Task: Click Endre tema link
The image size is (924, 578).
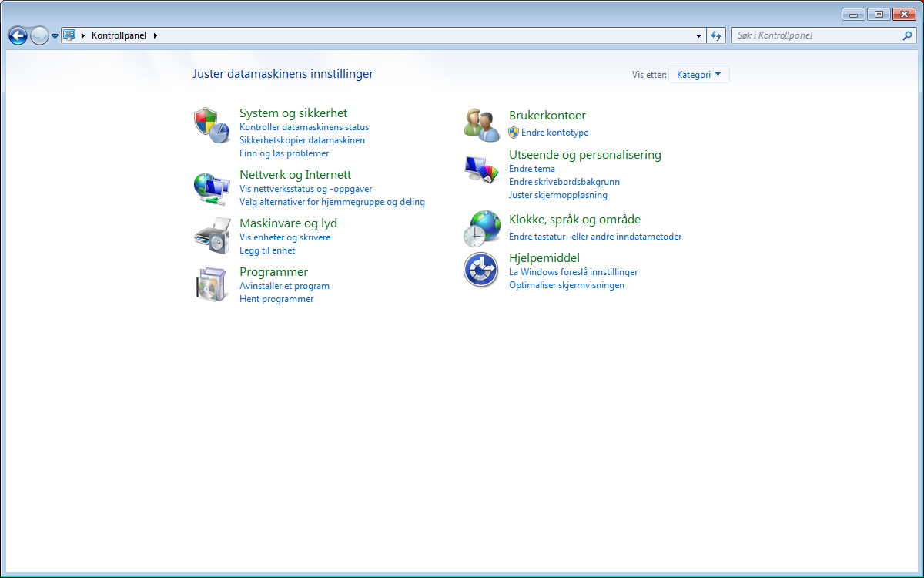Action: (532, 169)
